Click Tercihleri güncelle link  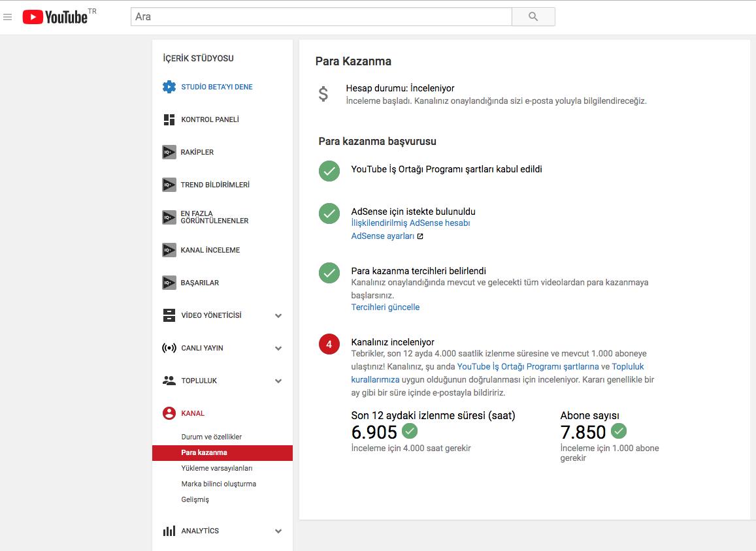coord(386,307)
